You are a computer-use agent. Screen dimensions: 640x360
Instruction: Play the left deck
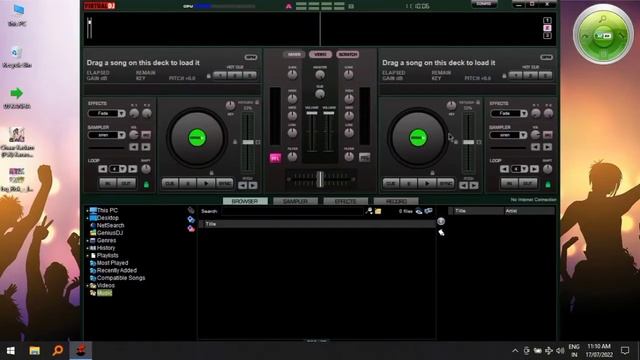[x=206, y=184]
